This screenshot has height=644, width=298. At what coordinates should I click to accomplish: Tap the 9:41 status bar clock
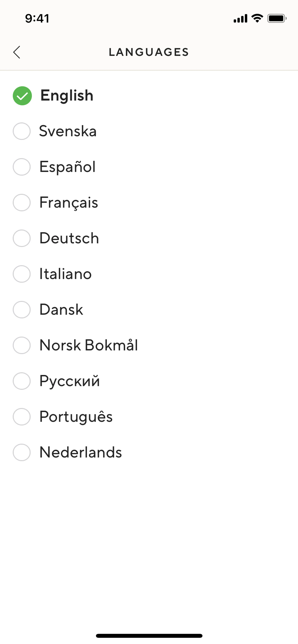coord(37,18)
